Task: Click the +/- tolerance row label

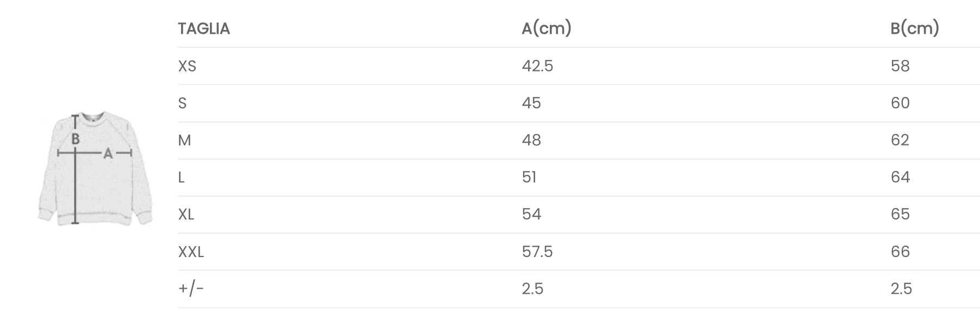Action: (191, 288)
